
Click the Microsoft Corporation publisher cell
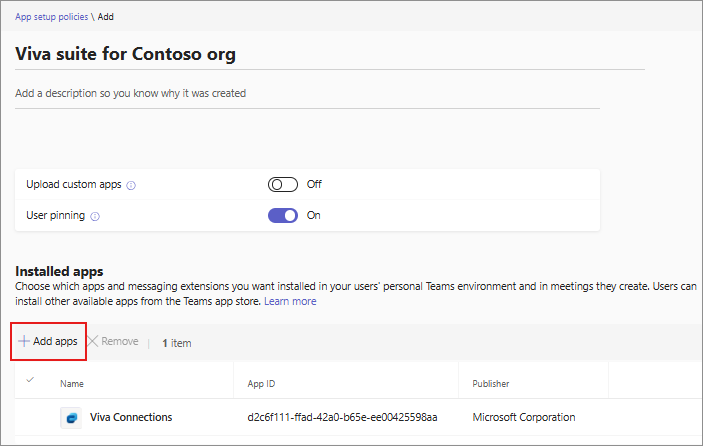pyautogui.click(x=523, y=417)
